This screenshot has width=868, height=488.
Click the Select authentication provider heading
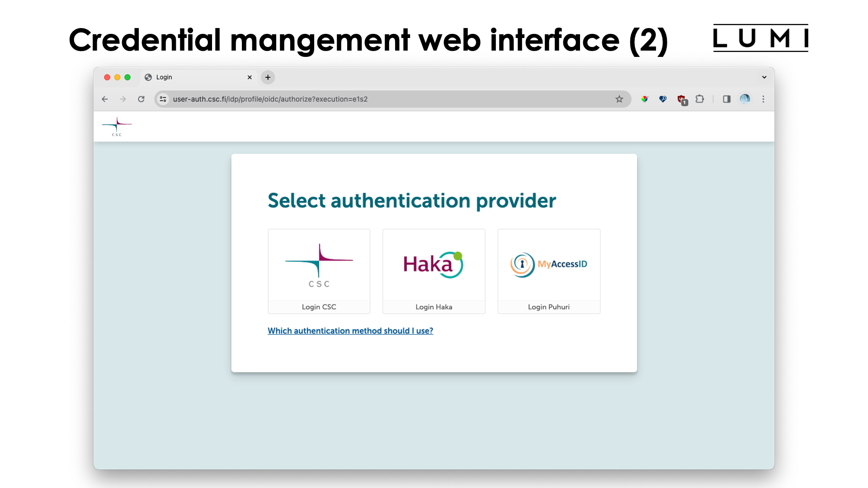click(412, 201)
